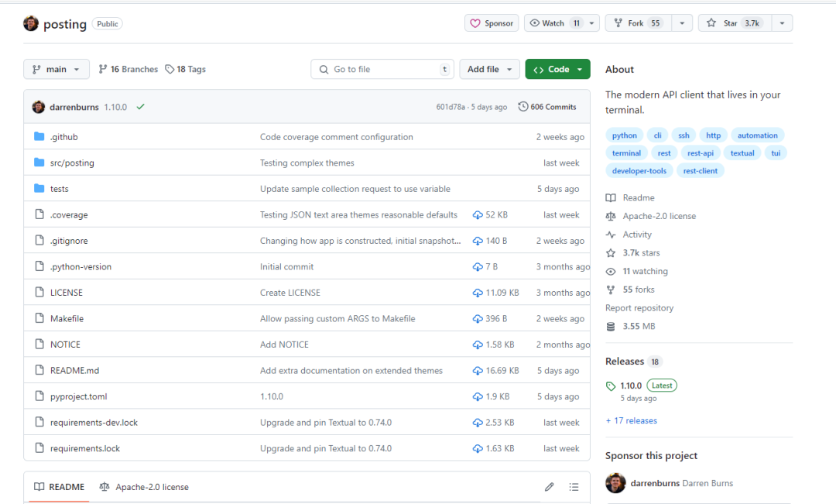Click the python topic tag
836x504 pixels.
coord(624,135)
